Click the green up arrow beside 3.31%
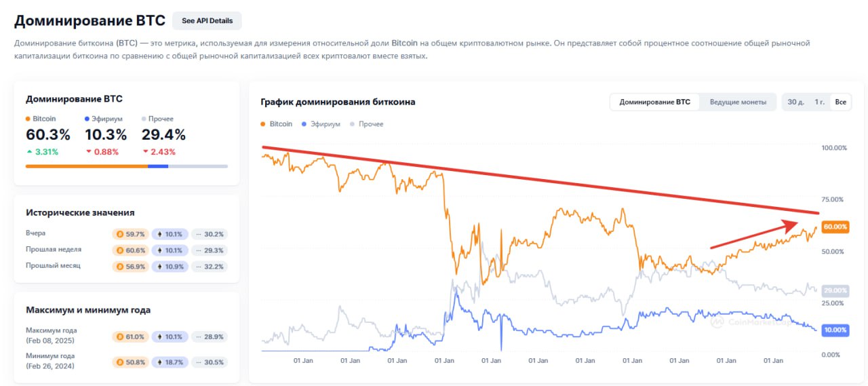This screenshot has height=386, width=868. pos(28,152)
